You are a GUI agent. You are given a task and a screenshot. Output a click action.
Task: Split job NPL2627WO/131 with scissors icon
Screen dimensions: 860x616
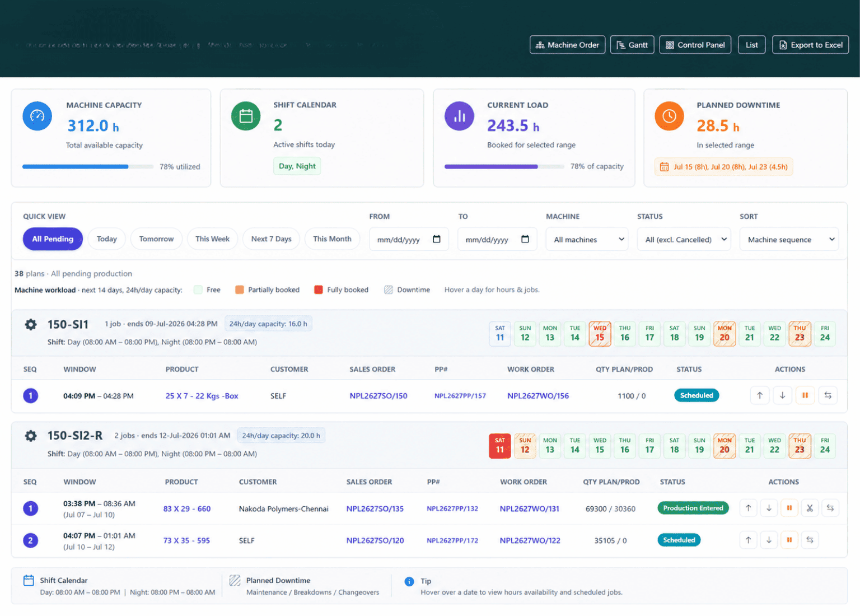coord(810,508)
